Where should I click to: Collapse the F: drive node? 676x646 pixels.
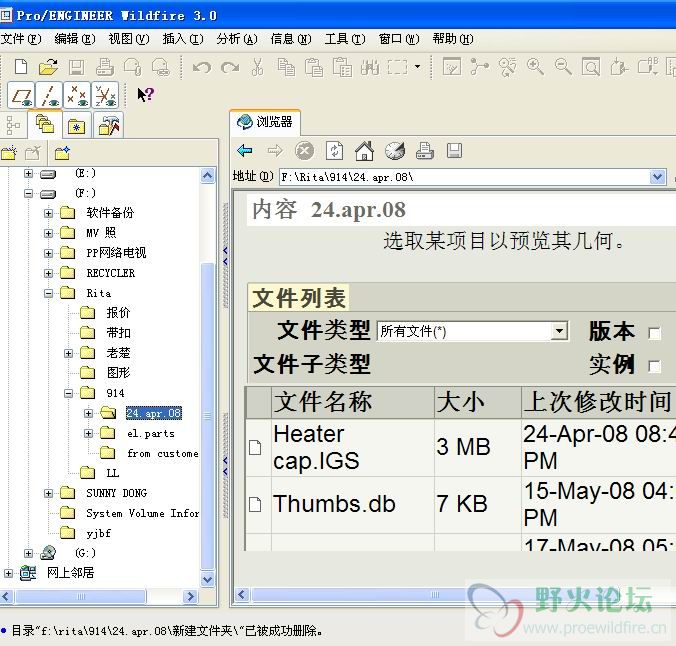[28, 193]
